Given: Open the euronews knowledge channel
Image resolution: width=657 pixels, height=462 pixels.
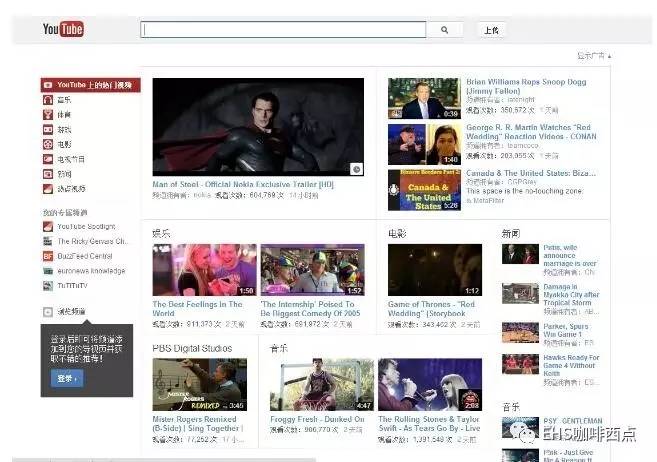Looking at the screenshot, I should tap(91, 270).
